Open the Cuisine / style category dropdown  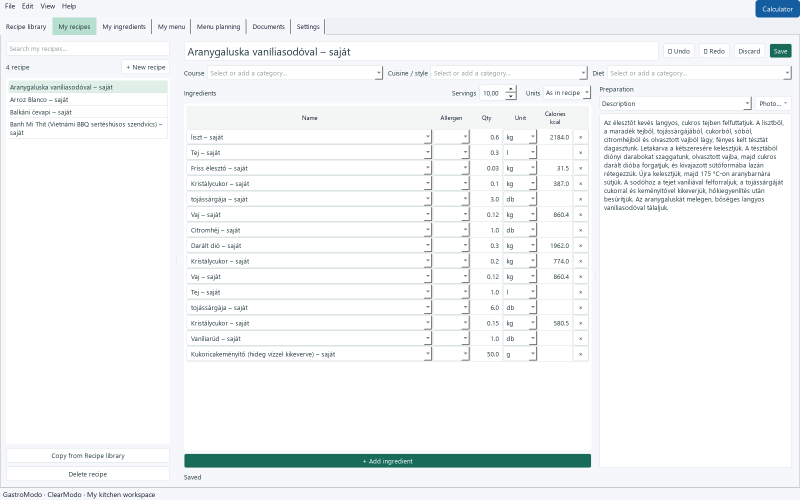click(x=583, y=73)
